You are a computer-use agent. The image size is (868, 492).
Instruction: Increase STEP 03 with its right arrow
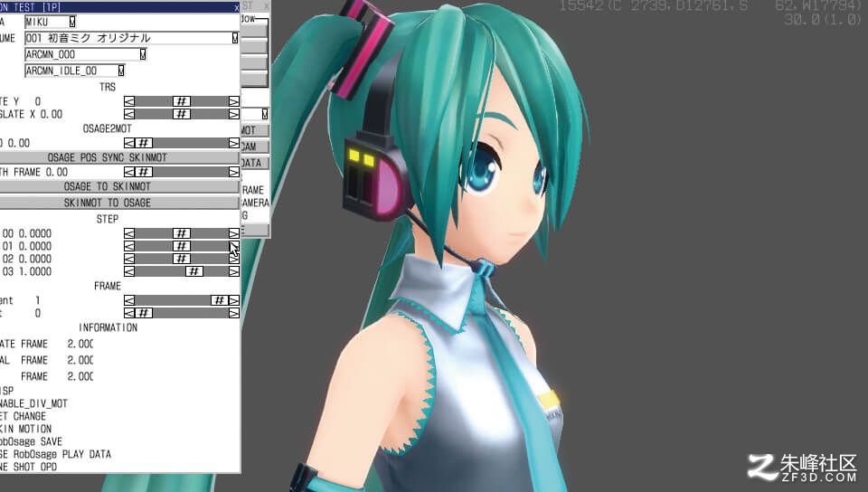pyautogui.click(x=234, y=271)
